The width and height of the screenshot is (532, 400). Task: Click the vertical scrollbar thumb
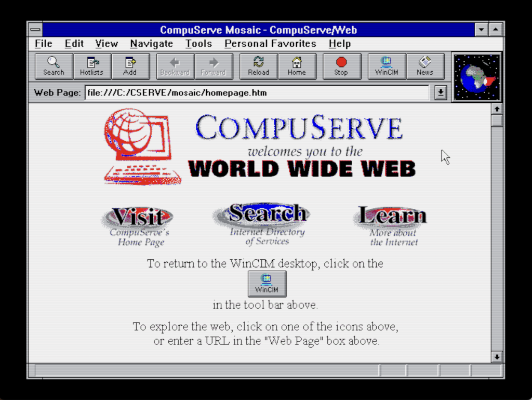(x=497, y=121)
